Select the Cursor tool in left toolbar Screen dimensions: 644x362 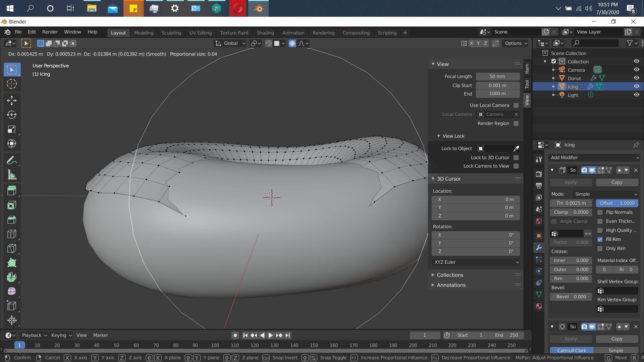click(12, 84)
